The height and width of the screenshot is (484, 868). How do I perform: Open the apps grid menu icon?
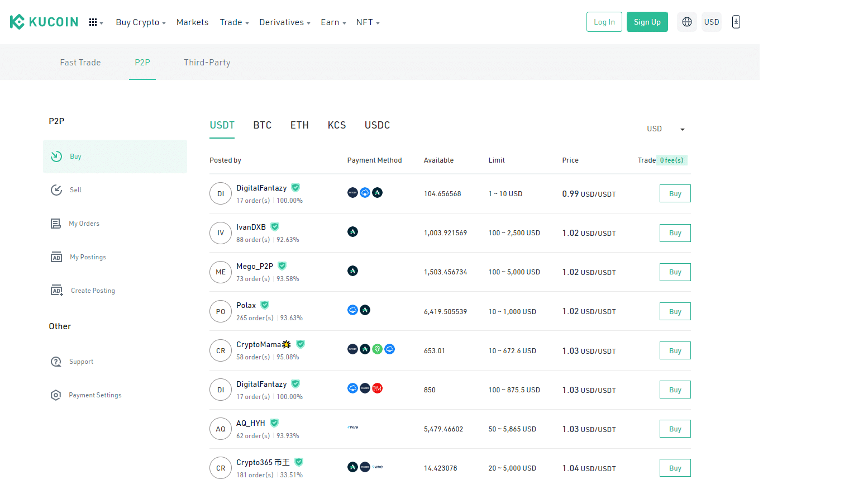tap(93, 22)
